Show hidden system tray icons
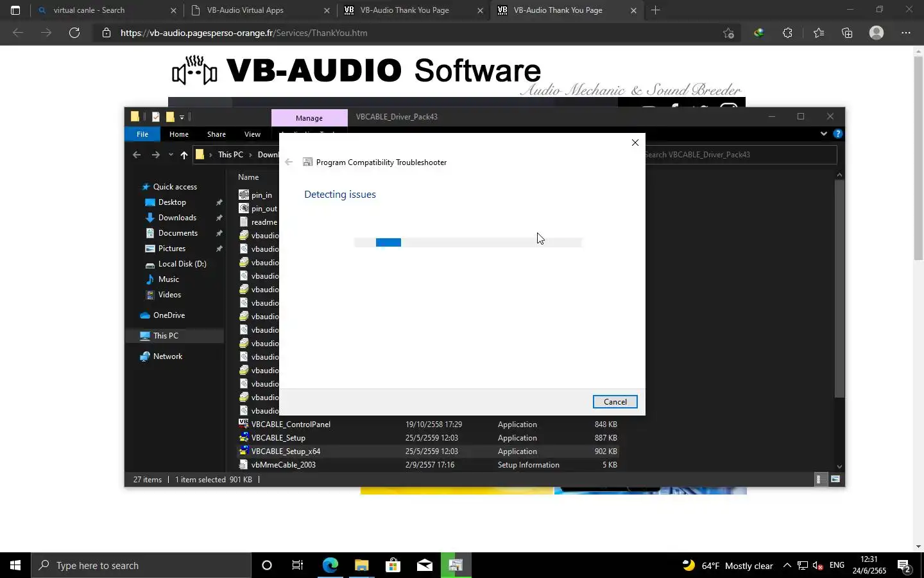Screen dimensions: 924x578 pos(787,565)
